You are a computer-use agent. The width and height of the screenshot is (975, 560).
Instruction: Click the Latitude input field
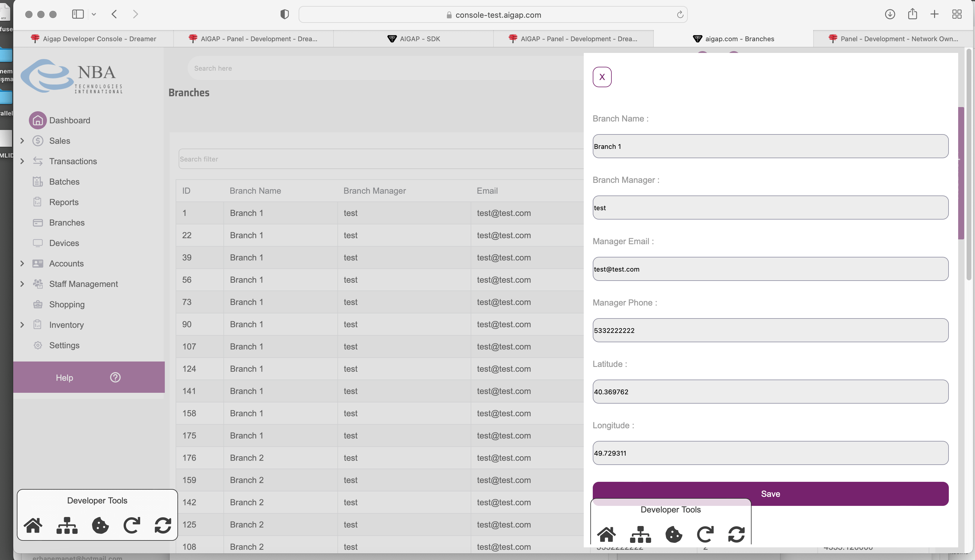[770, 392]
